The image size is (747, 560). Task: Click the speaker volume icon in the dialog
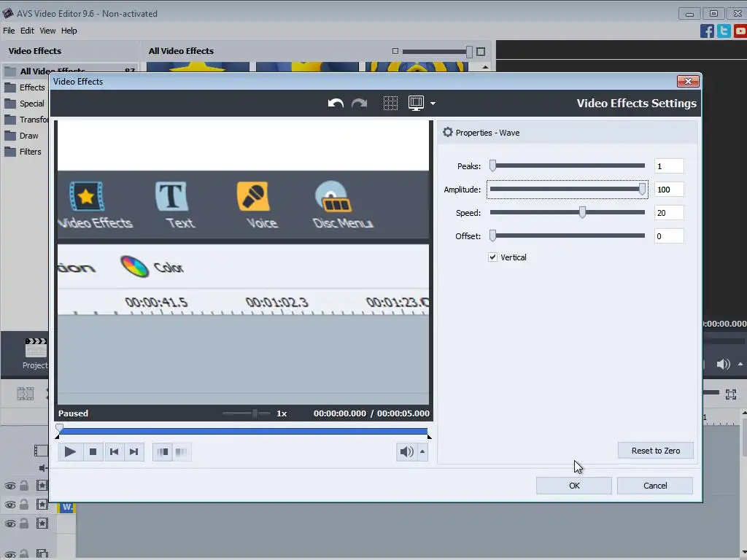pos(406,451)
